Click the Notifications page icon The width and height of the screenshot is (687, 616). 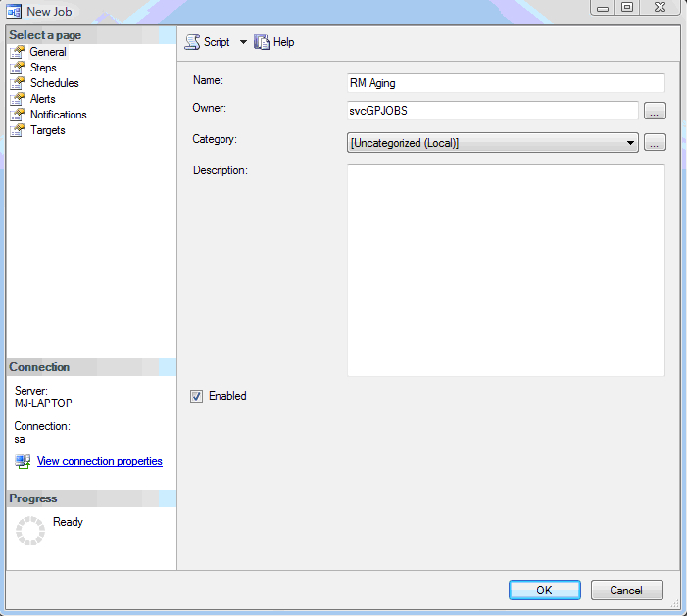pyautogui.click(x=18, y=115)
